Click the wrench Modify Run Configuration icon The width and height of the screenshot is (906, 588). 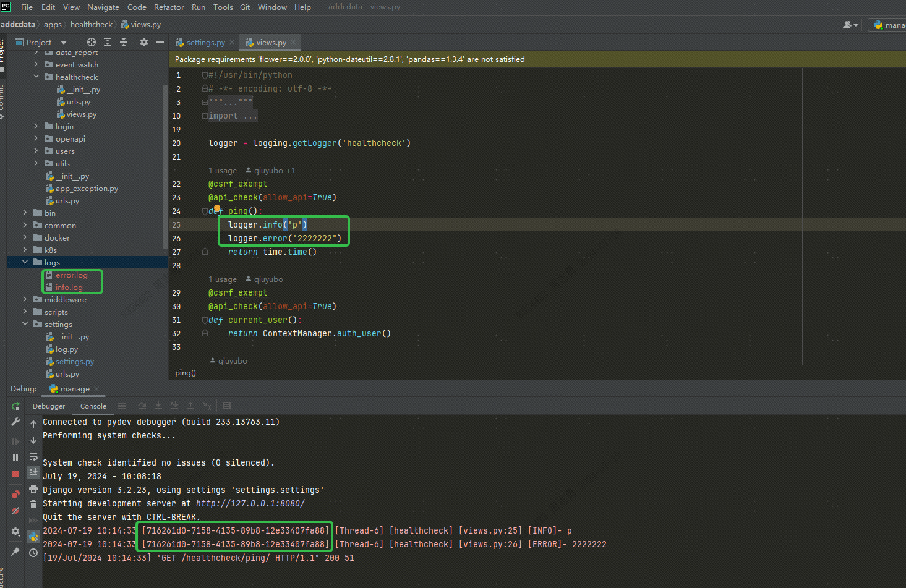pyautogui.click(x=16, y=422)
